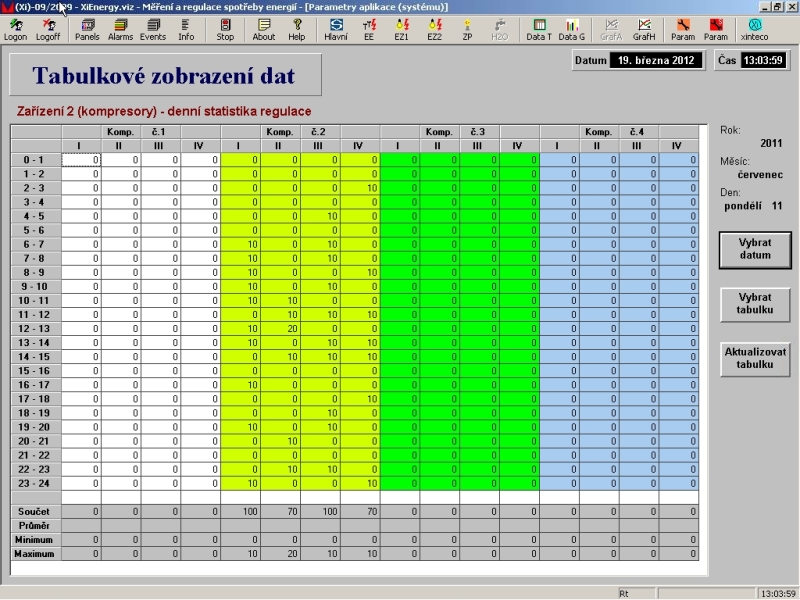This screenshot has height=600, width=800.
Task: Select Komp. č.1 column I cell in row 0 - 1
Action: coord(81,160)
